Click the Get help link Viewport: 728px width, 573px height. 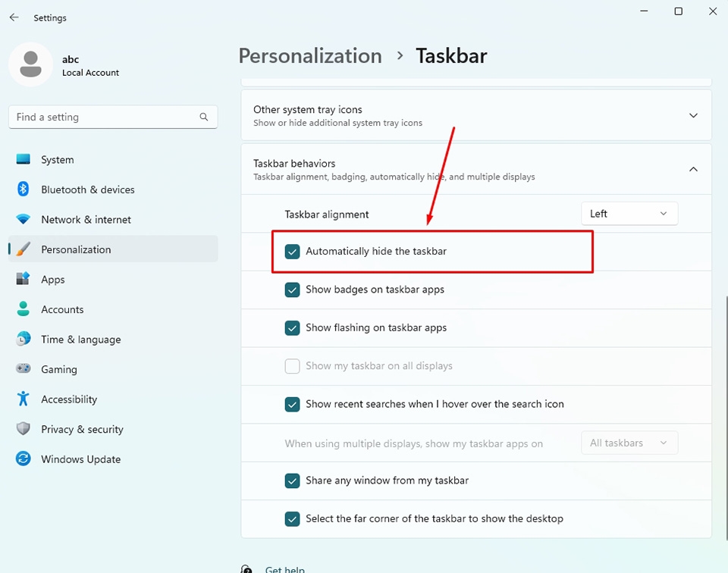(x=284, y=569)
